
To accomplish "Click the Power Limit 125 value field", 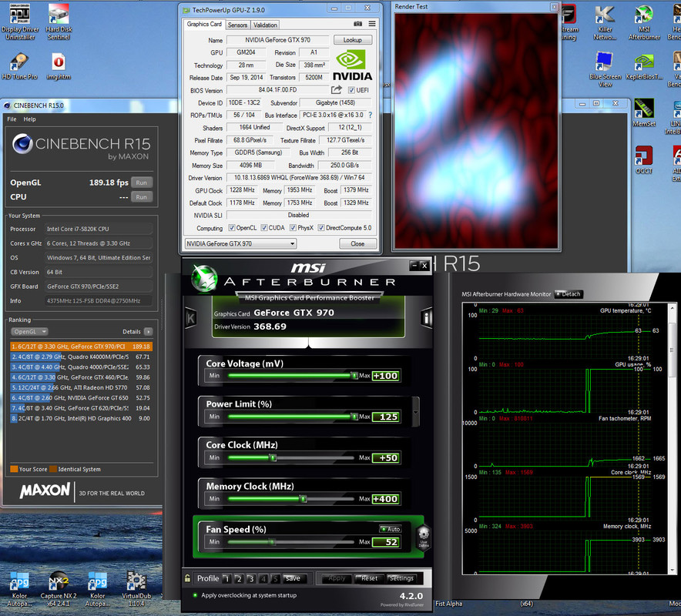I will [386, 417].
